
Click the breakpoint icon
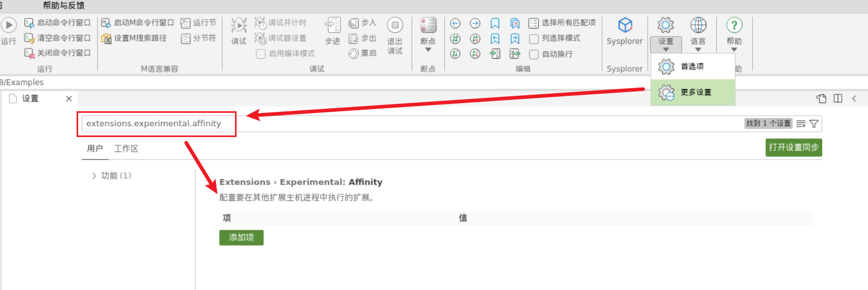pos(428,25)
